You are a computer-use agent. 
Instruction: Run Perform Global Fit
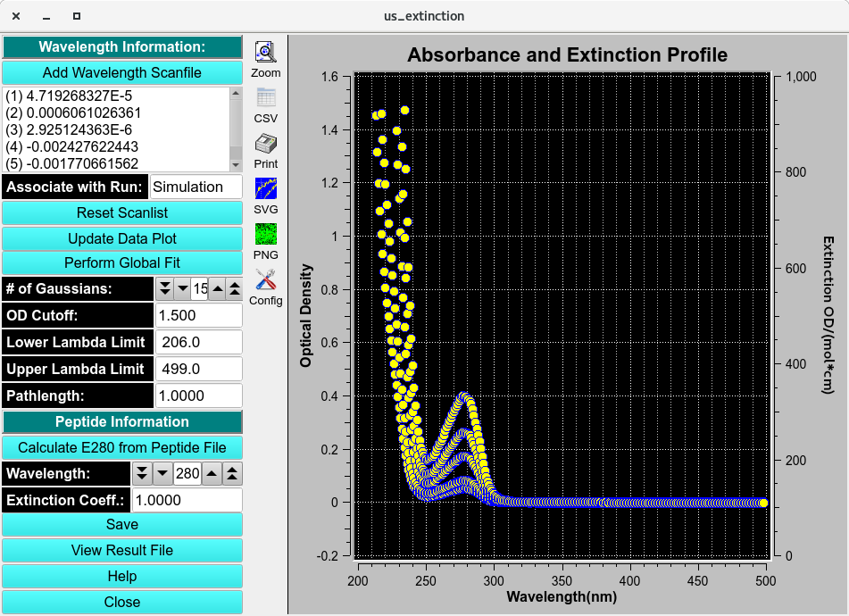pyautogui.click(x=122, y=263)
